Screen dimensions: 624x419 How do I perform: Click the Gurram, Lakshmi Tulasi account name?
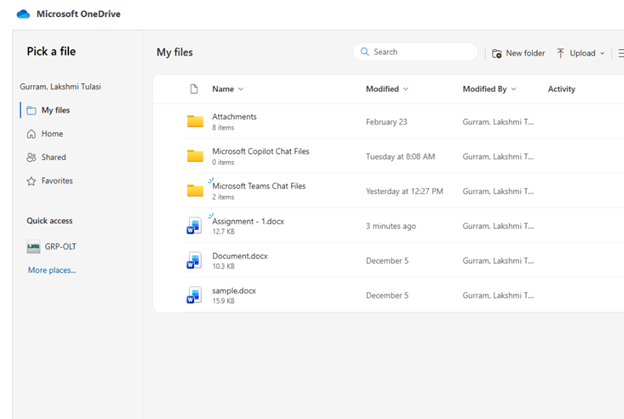tap(60, 87)
